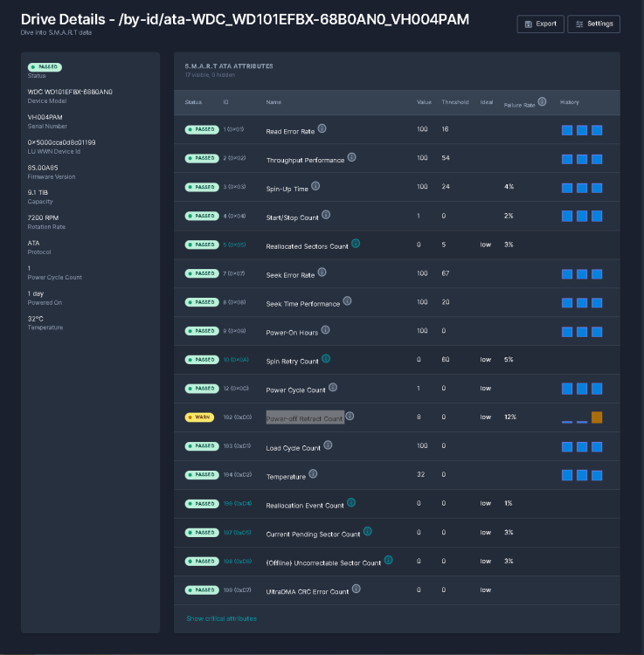Click the 4% failure rate for Spin-Up Time
This screenshot has width=644, height=655.
pyautogui.click(x=509, y=187)
